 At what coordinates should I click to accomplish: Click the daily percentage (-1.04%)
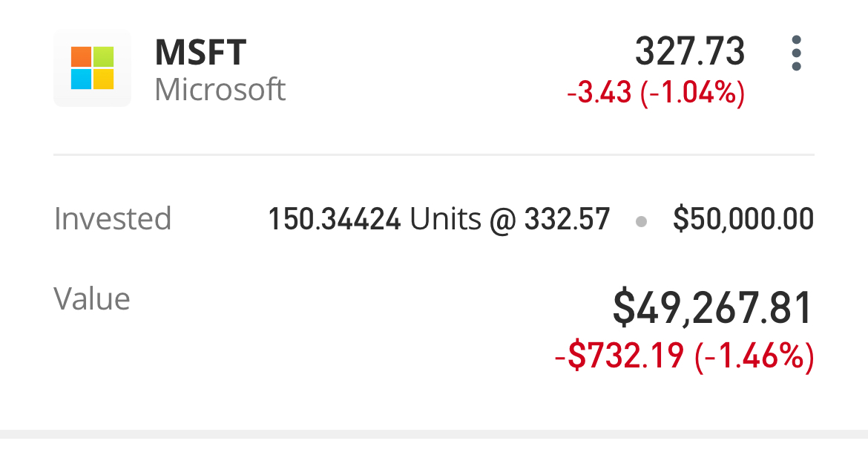(693, 93)
